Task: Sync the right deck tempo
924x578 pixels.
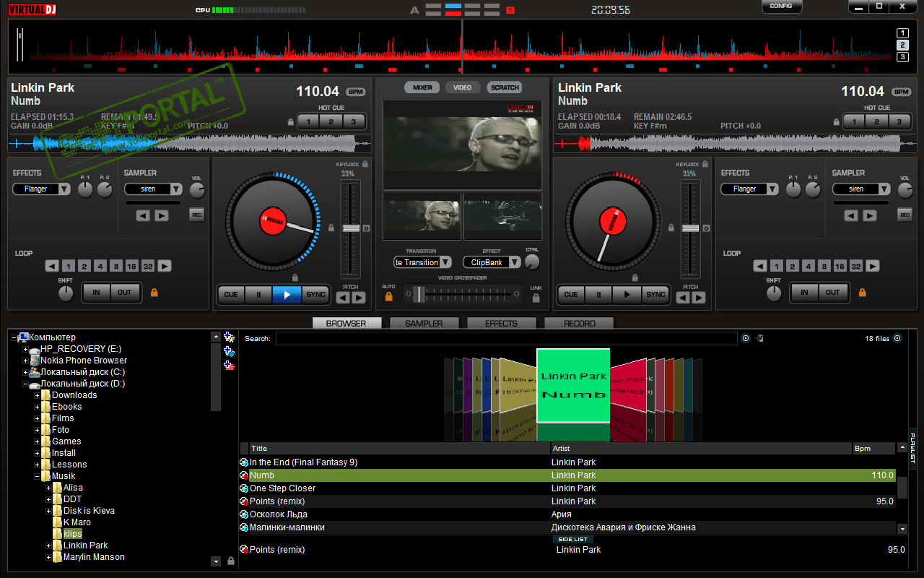Action: [x=655, y=294]
